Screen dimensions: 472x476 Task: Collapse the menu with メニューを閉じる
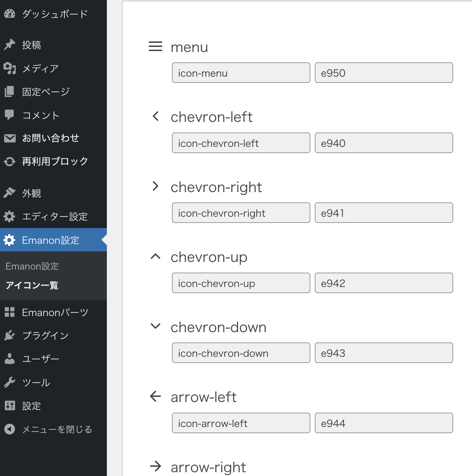tap(57, 429)
